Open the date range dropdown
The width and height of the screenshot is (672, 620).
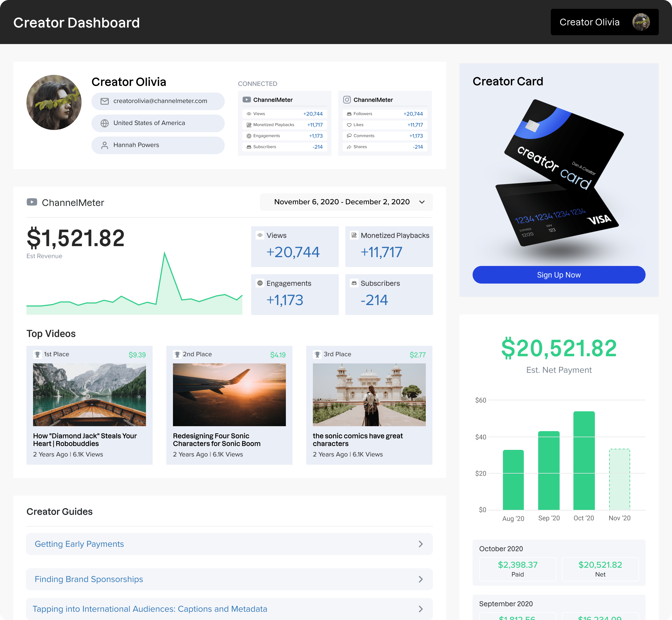tap(346, 202)
